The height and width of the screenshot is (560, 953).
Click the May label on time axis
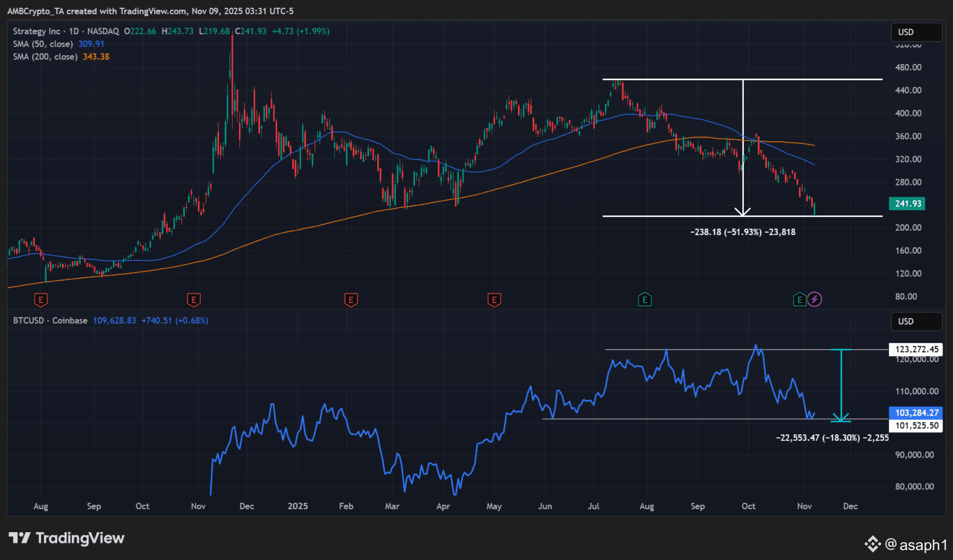point(494,506)
